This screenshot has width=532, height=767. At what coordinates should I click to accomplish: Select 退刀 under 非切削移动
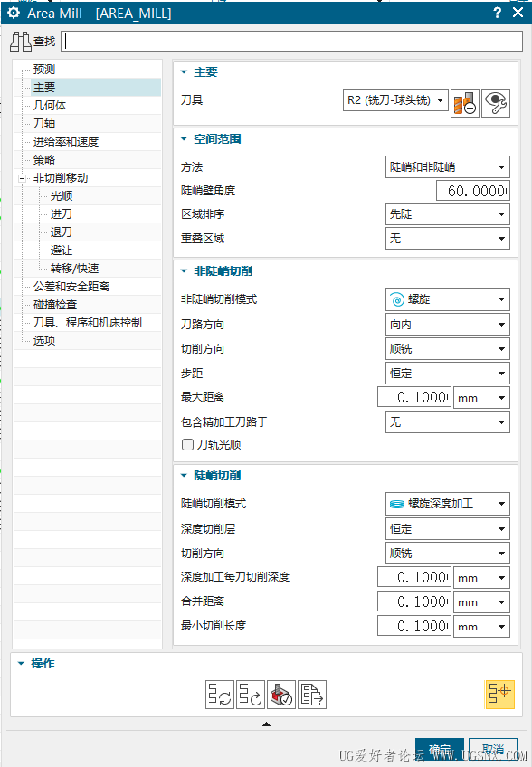(62, 232)
